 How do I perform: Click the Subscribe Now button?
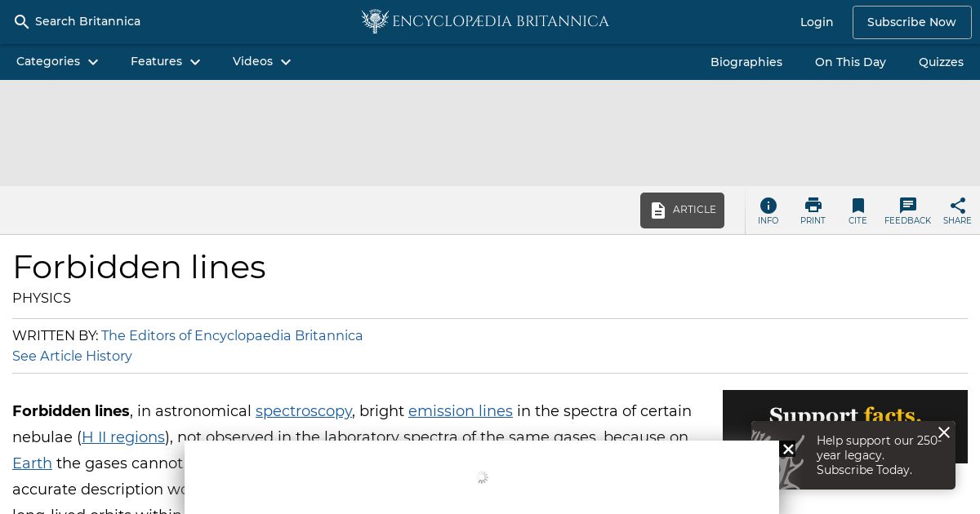click(911, 22)
